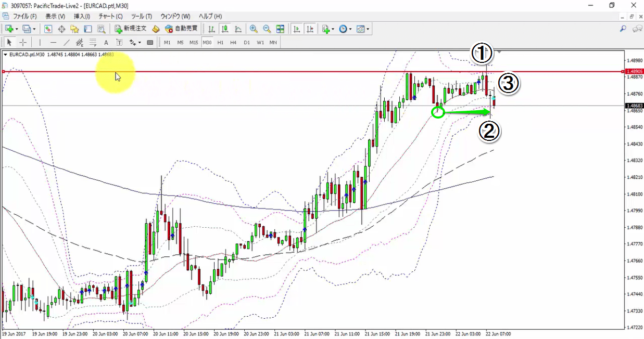Click the clock periods icon
644x339 pixels.
tap(343, 29)
